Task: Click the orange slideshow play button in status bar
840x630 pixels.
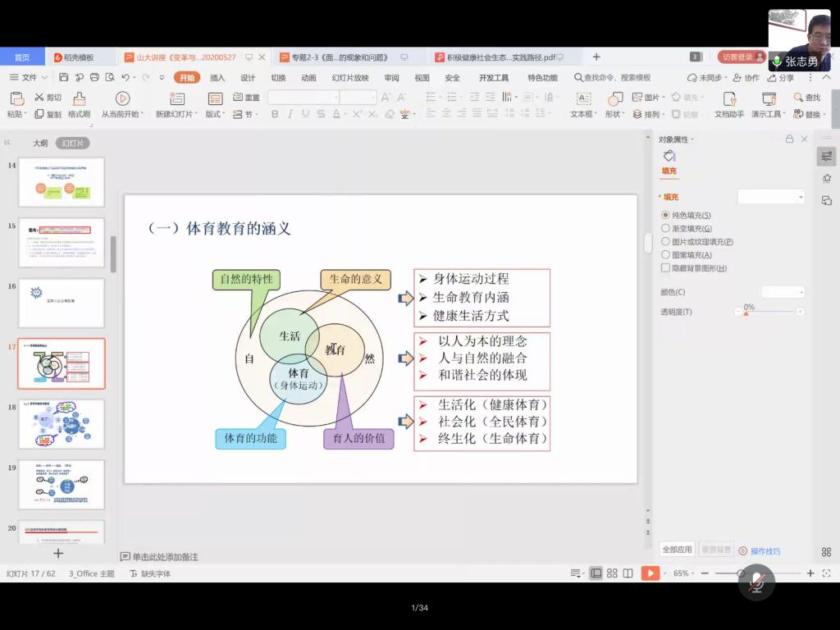Action: (x=650, y=573)
